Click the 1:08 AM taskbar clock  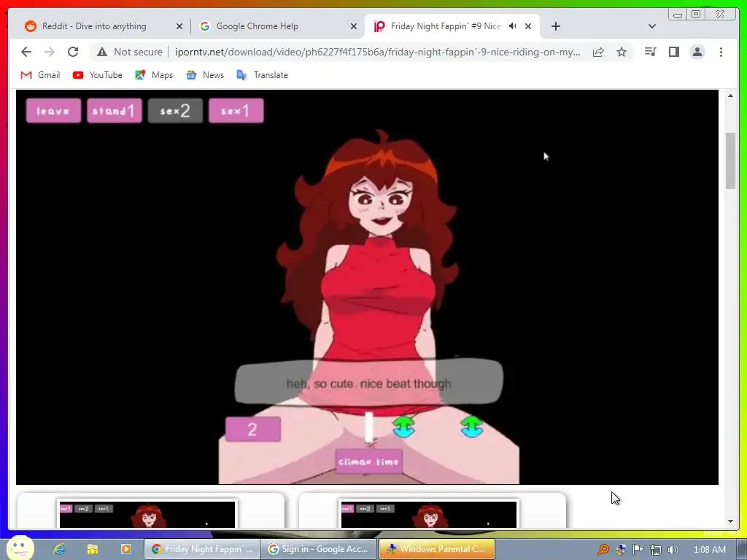pos(709,550)
